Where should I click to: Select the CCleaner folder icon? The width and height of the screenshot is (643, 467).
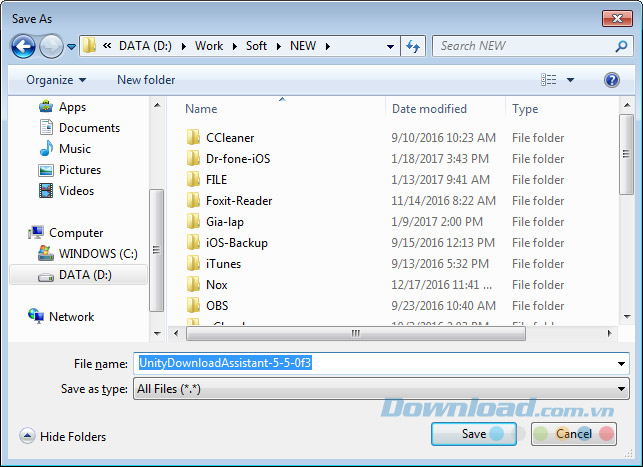click(194, 138)
